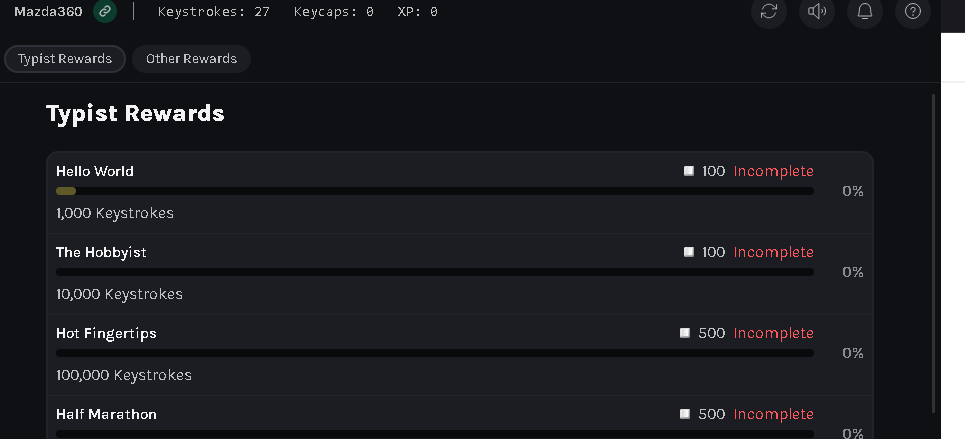The image size is (965, 439).
Task: Click Incomplete status on Hot Fingertips
Action: [x=774, y=333]
